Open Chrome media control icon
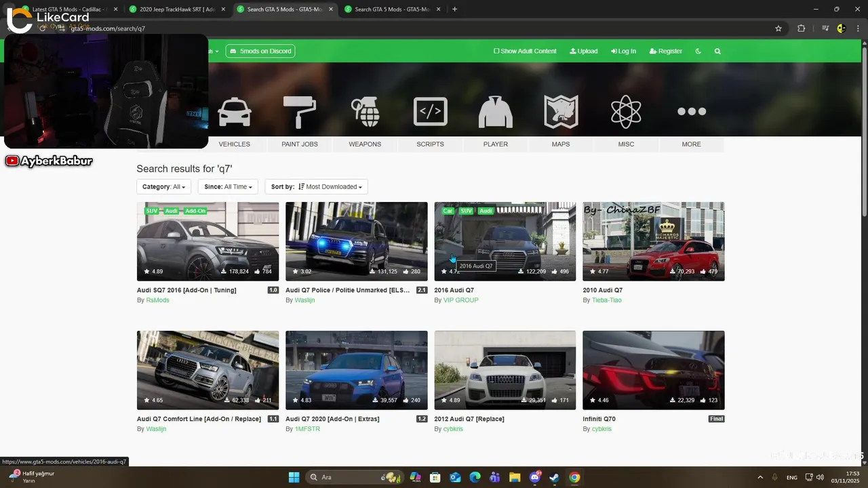This screenshot has height=488, width=868. (825, 28)
